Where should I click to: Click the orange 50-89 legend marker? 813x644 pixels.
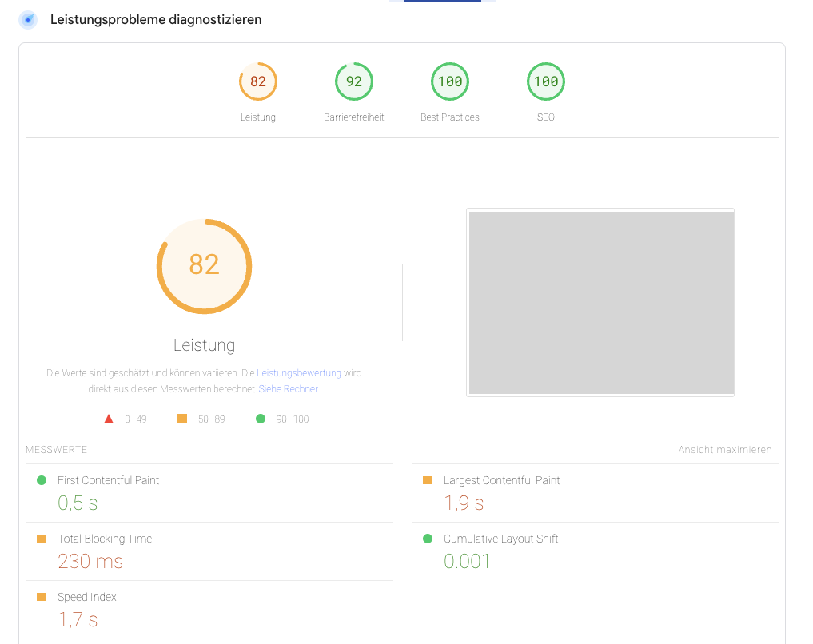coord(181,418)
